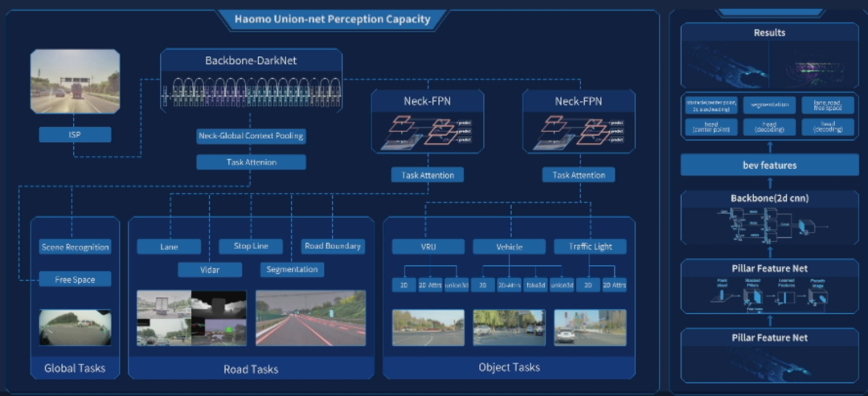
Task: Select the lane, road, free space box
Action: coord(828,104)
